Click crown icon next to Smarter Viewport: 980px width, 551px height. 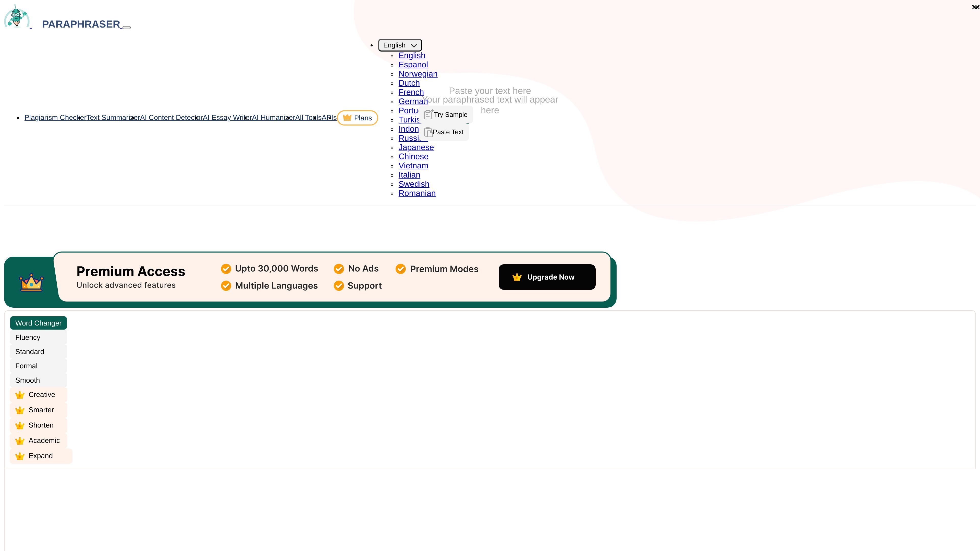tap(20, 410)
